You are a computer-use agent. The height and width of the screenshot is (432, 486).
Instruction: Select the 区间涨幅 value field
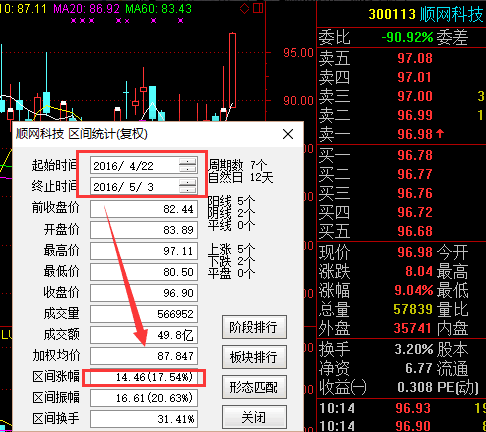144,377
